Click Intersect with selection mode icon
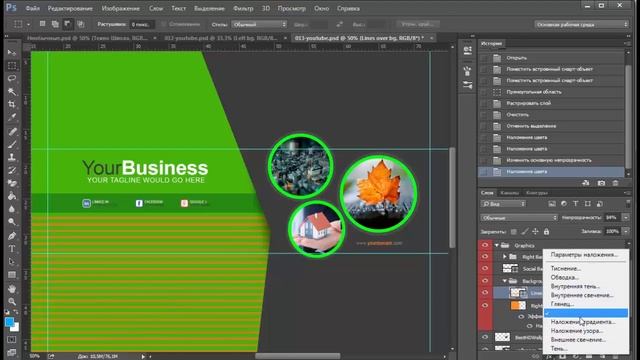Screen dimensions: 640x360 click(81, 24)
